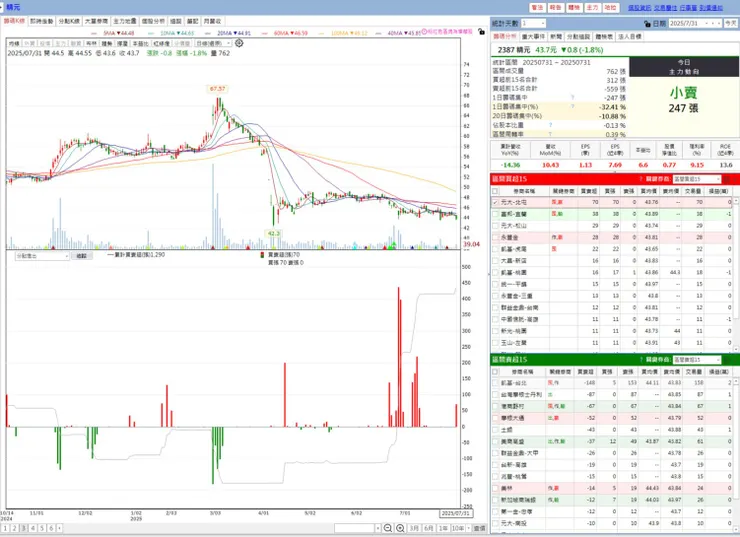Open the 重大事件 tab in right panel
This screenshot has width=740, height=537.
coord(533,36)
